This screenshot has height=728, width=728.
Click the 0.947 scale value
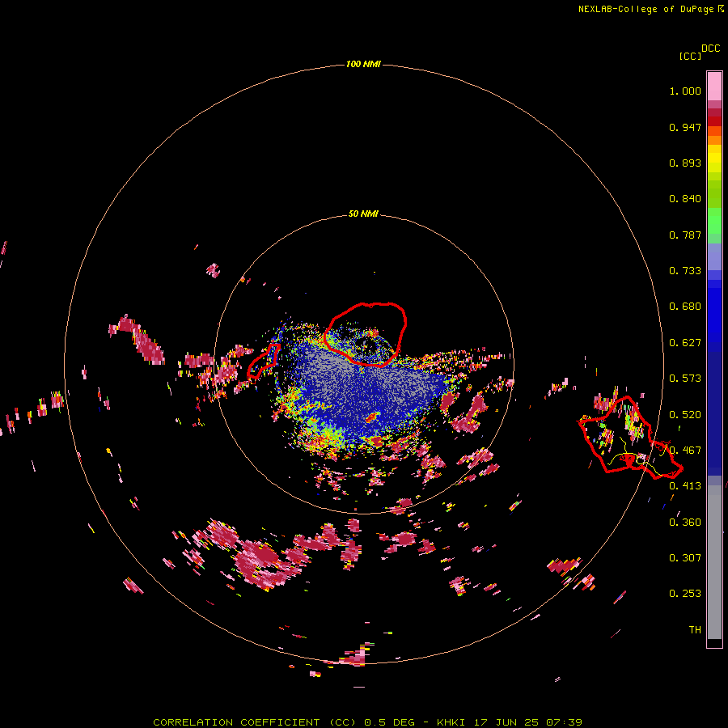pyautogui.click(x=685, y=127)
